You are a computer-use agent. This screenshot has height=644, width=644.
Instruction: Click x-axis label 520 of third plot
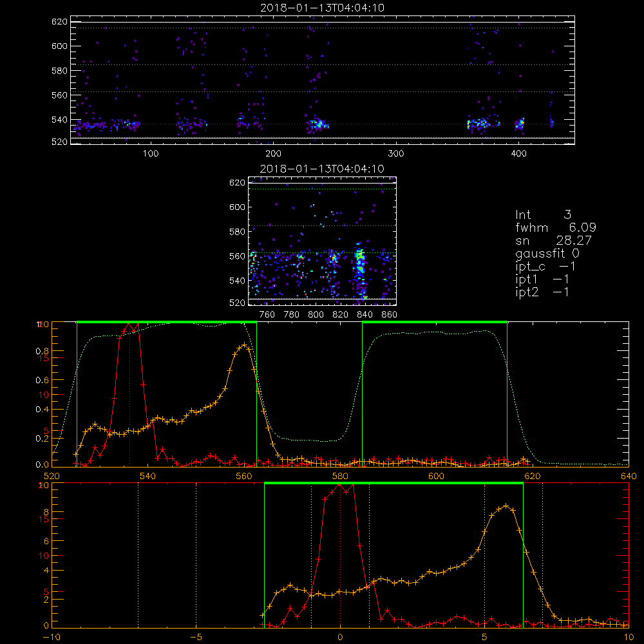click(x=52, y=476)
